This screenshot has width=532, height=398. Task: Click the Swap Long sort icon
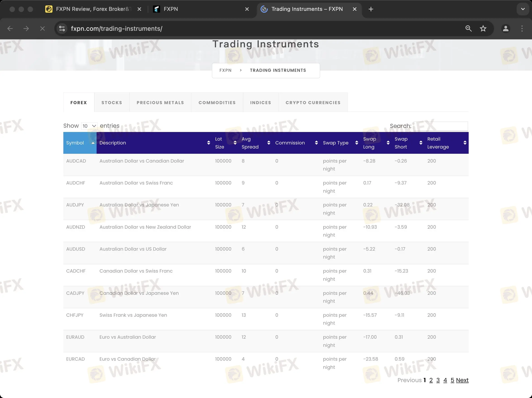tap(388, 143)
